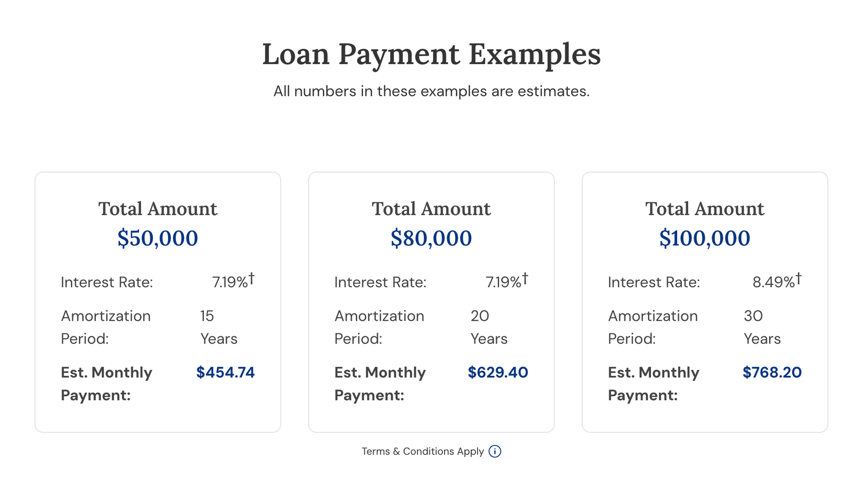
Task: Click the 30 Years amortization value
Action: click(x=762, y=327)
